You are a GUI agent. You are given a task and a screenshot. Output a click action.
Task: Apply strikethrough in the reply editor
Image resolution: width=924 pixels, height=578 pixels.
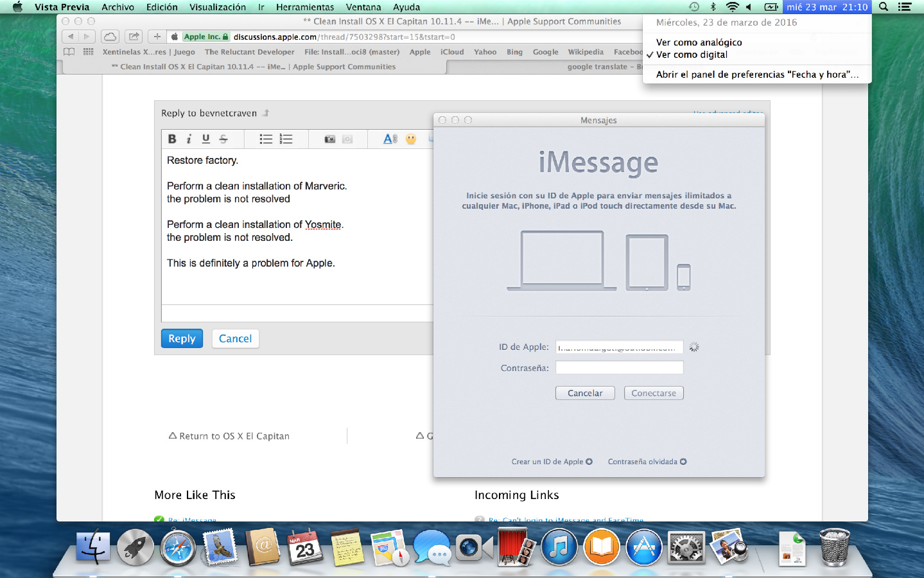(x=223, y=139)
